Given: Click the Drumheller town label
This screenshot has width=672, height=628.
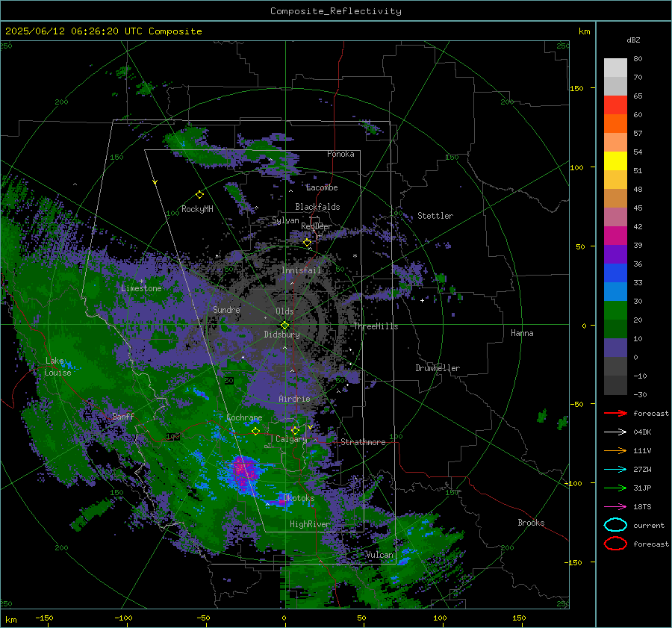Looking at the screenshot, I should [x=438, y=368].
